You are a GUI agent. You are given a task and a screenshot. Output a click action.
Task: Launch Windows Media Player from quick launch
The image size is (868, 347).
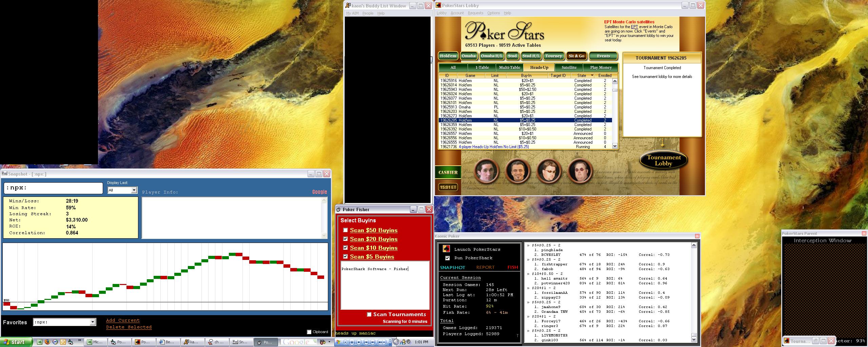coord(55,342)
